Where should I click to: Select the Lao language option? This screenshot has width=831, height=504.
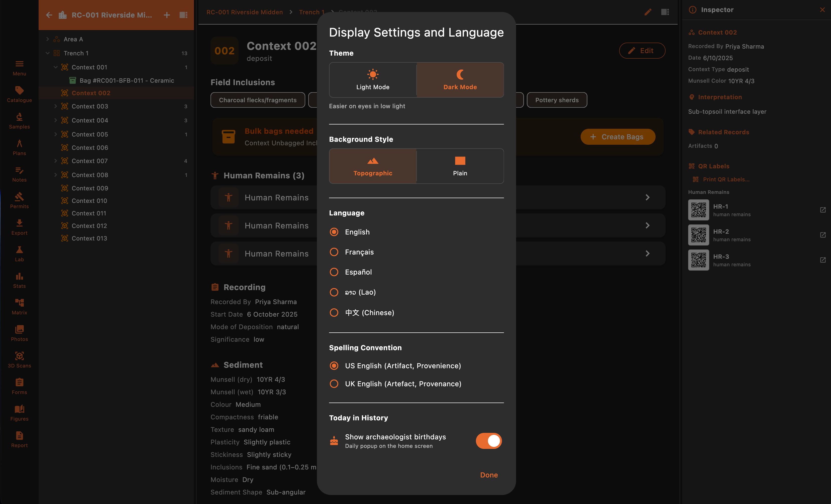[x=353, y=292]
